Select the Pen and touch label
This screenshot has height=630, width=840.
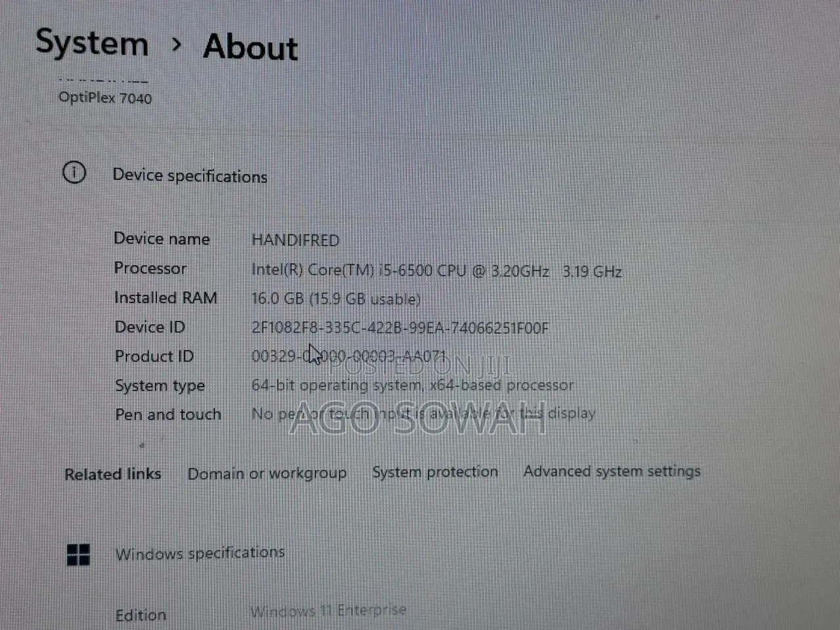(168, 415)
